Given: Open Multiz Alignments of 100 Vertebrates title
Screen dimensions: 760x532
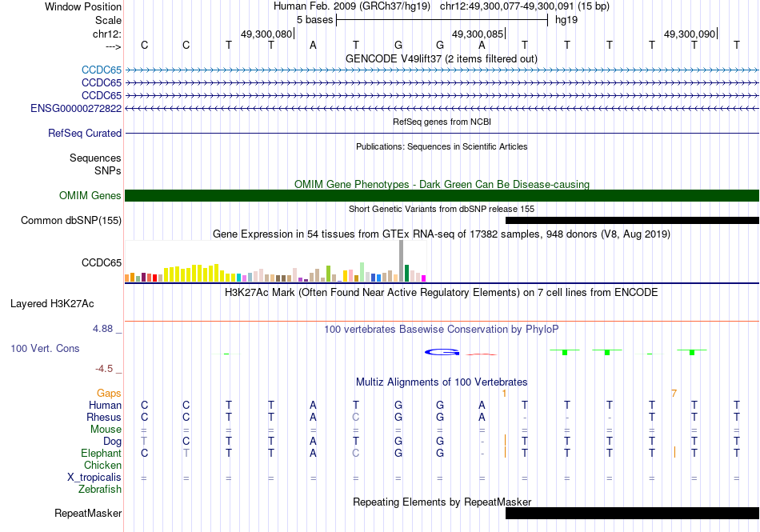Looking at the screenshot, I should point(442,382).
